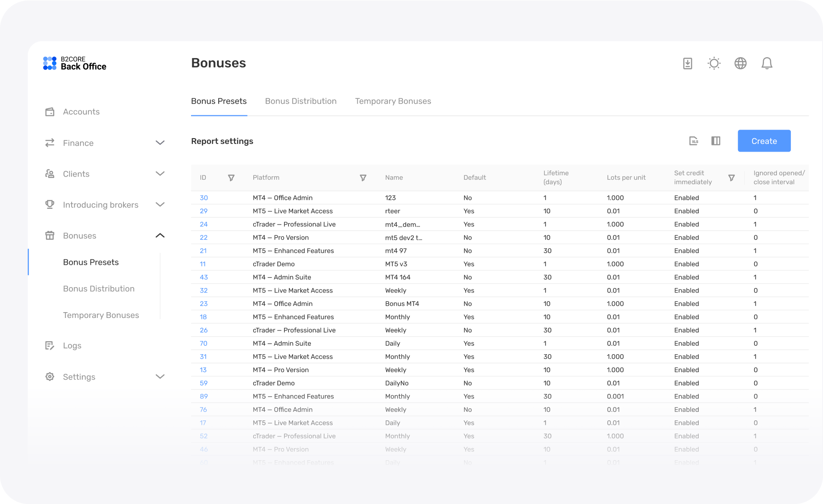Open the downloads icon in header
Screen dimensions: 823x504
pyautogui.click(x=688, y=64)
